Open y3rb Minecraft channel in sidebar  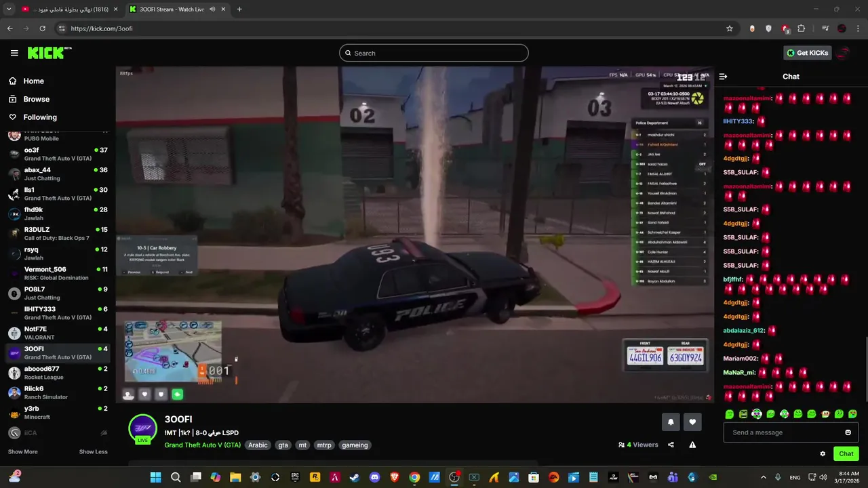(x=58, y=413)
